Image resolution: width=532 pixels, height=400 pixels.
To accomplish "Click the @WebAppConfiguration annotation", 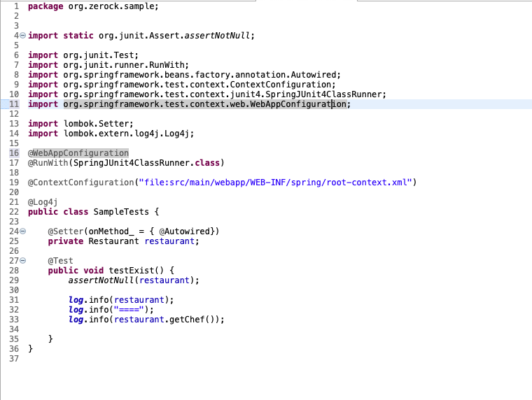I will [78, 153].
